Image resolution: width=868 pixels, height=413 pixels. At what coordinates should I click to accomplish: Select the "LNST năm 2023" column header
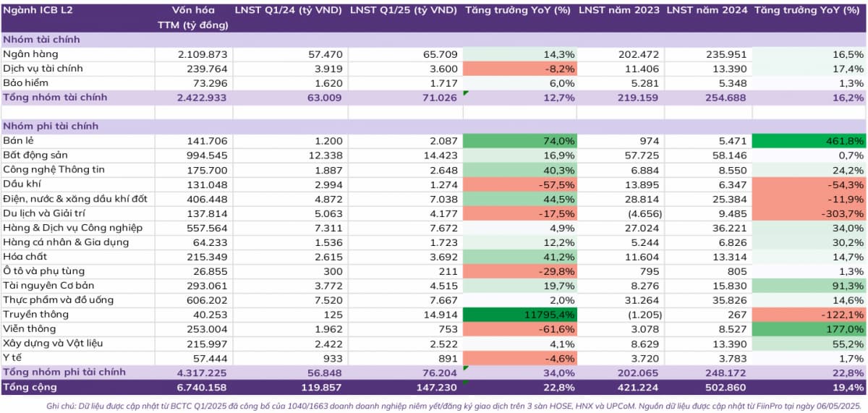(618, 11)
